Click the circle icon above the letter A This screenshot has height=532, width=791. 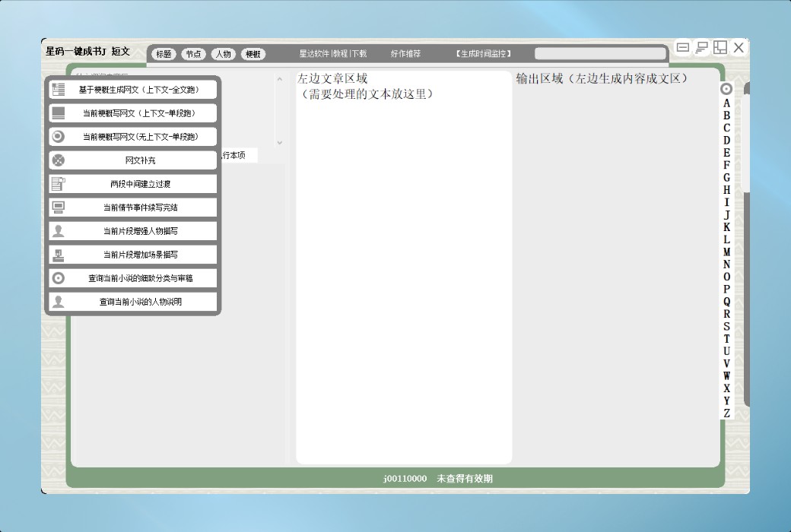[x=726, y=89]
